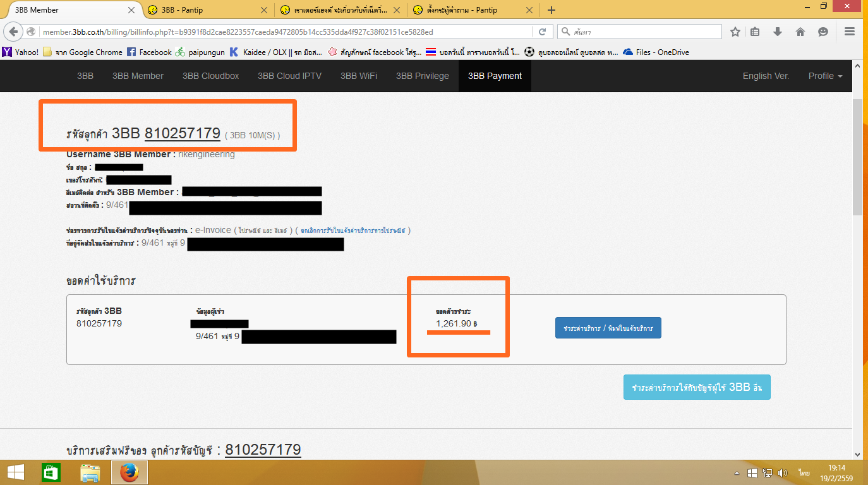This screenshot has height=485, width=868.
Task: Open the bookmarks list icon in toolbar
Action: [x=756, y=32]
